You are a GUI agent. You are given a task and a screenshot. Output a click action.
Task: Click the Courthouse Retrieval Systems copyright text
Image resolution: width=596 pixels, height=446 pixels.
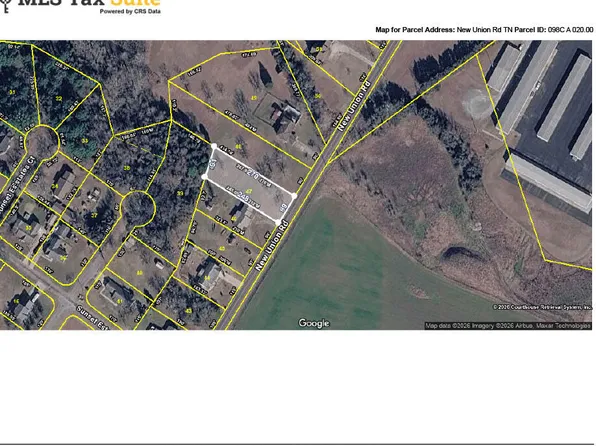tap(542, 307)
